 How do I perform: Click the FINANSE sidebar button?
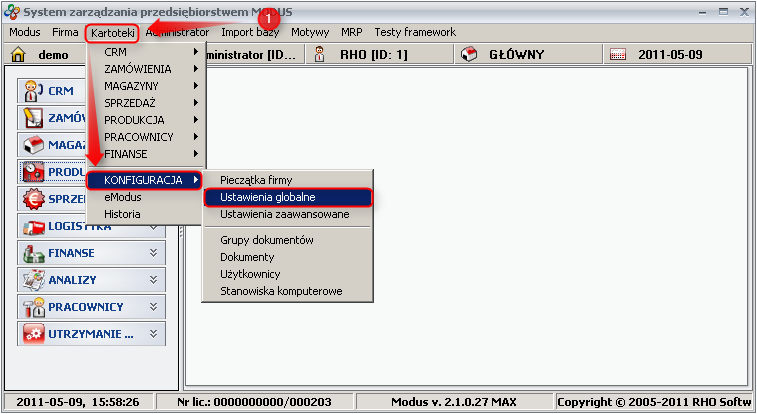(92, 253)
